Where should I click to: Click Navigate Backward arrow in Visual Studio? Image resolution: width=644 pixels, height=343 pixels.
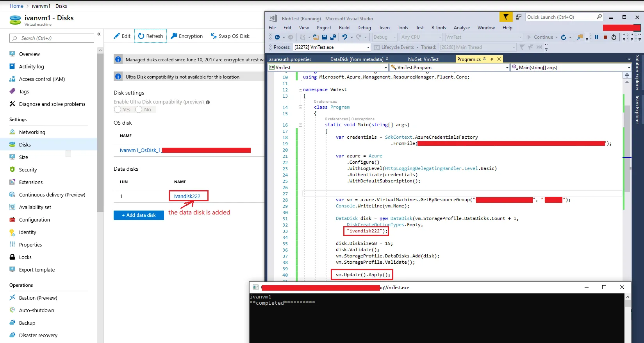(277, 37)
